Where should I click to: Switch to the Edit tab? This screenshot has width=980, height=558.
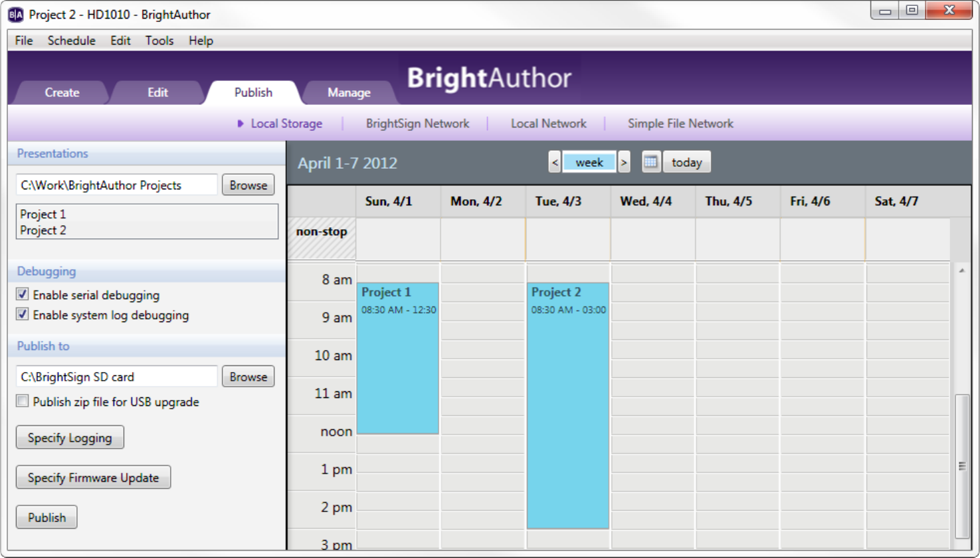pos(157,92)
